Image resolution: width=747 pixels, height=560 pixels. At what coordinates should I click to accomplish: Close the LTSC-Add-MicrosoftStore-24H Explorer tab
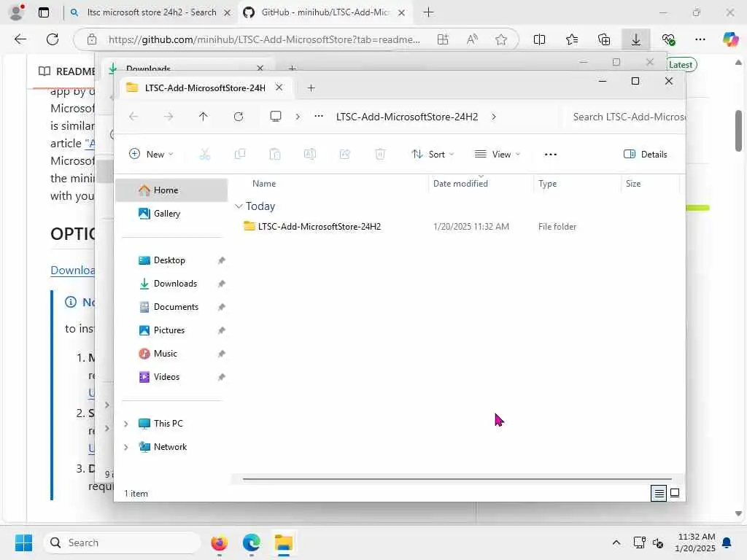point(279,87)
